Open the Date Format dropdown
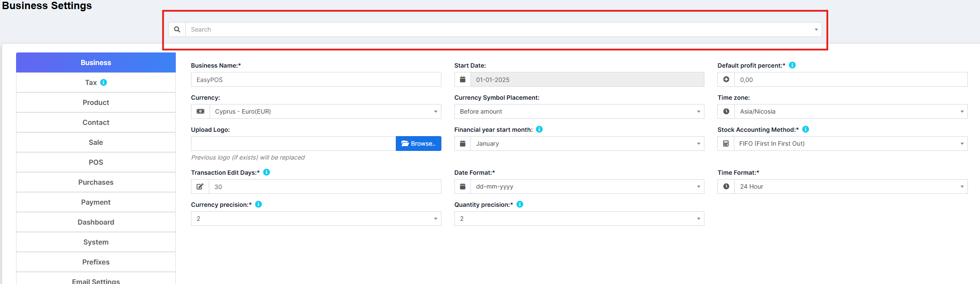 pos(587,186)
